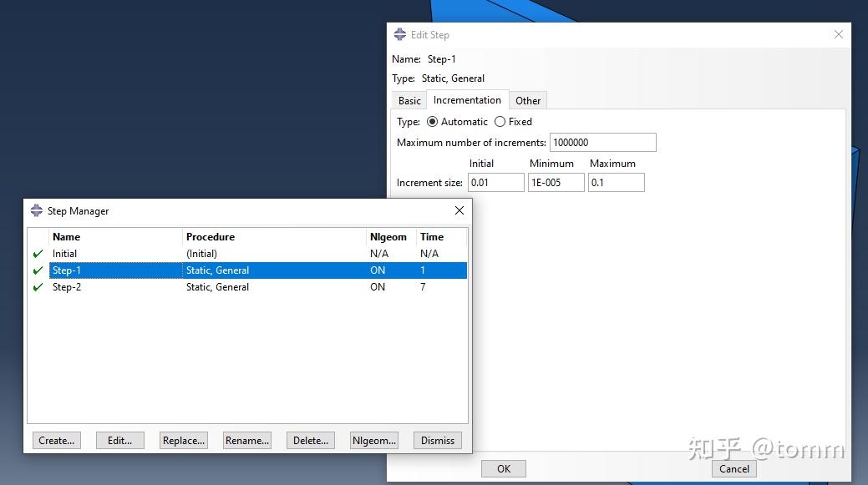Switch to the Basic tab
Screen dimensions: 868x485
click(409, 99)
